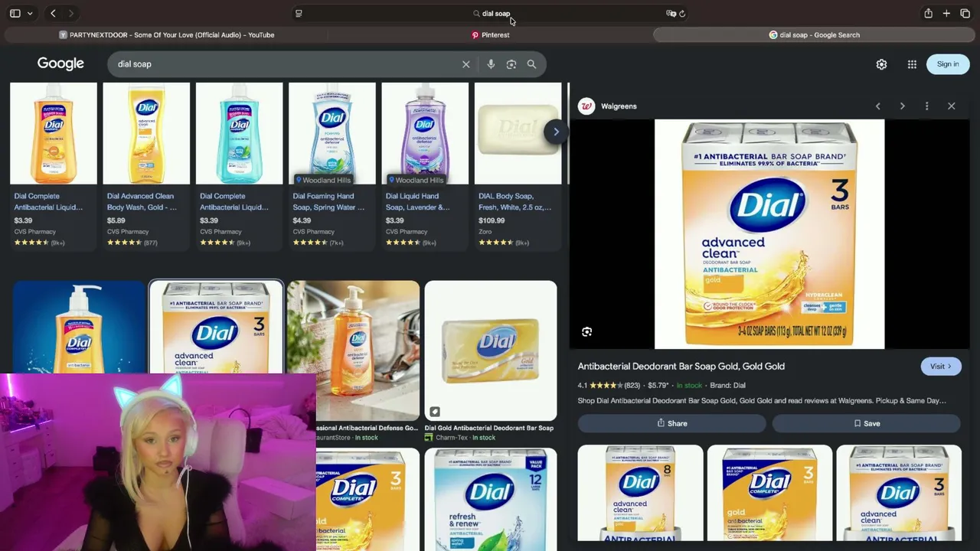This screenshot has height=551, width=980.
Task: Click the translate icon in the address bar
Action: click(x=671, y=13)
